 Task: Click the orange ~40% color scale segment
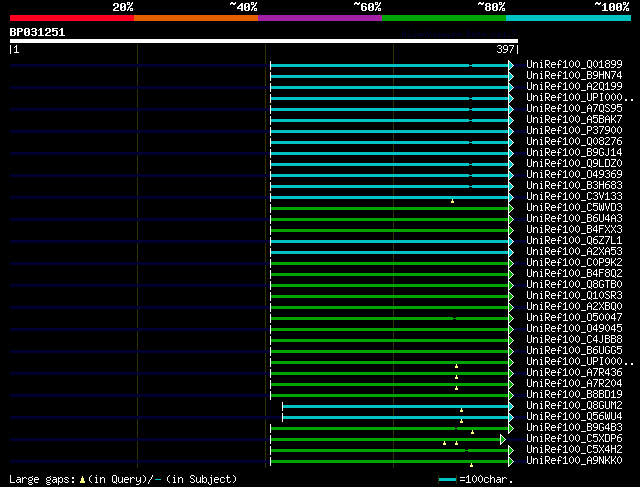pyautogui.click(x=195, y=18)
